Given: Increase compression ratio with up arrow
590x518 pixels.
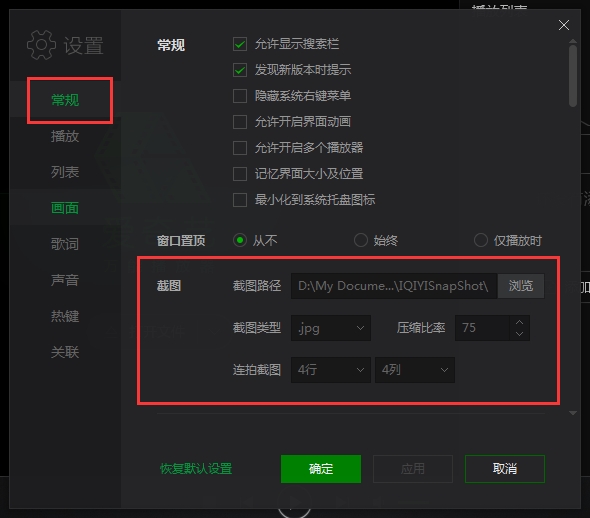Looking at the screenshot, I should (519, 322).
